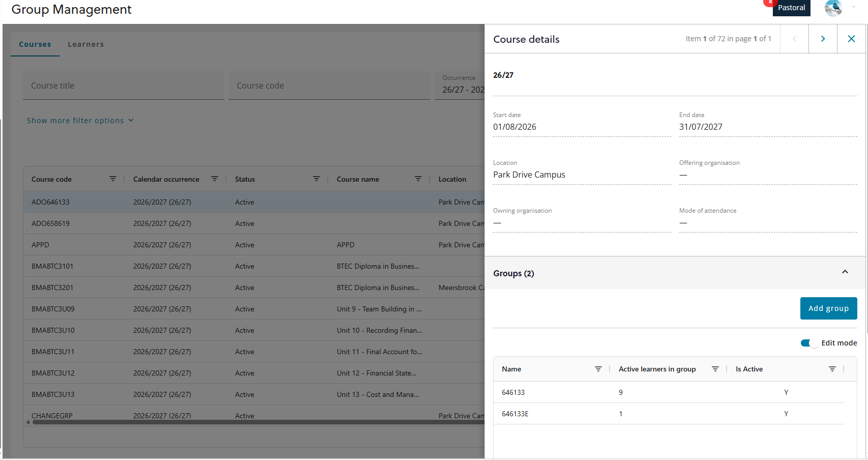The image size is (868, 460).
Task: Click the previous item navigation arrow
Action: [x=794, y=38]
